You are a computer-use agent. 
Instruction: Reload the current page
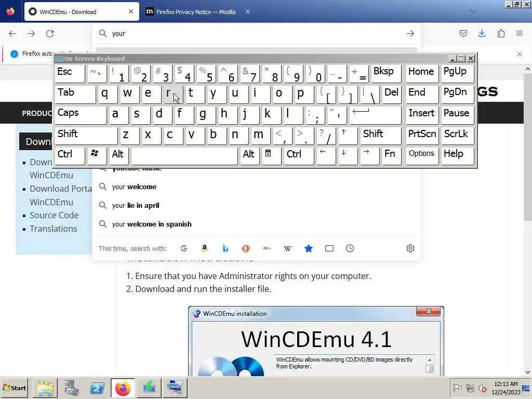point(50,34)
